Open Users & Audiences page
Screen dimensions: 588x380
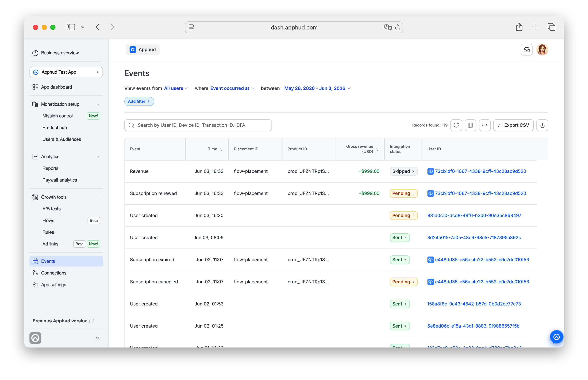[62, 139]
